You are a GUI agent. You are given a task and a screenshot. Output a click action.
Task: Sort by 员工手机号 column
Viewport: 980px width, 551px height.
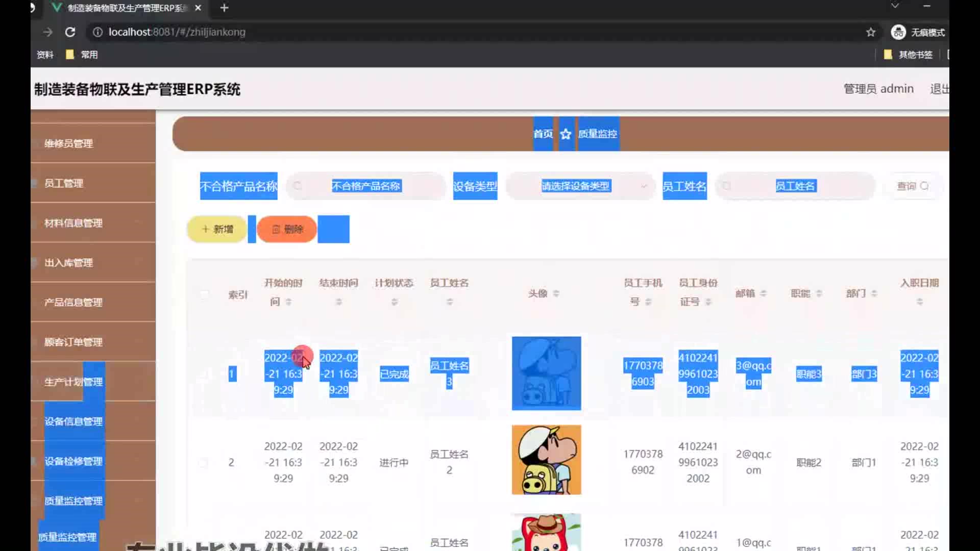coord(648,302)
